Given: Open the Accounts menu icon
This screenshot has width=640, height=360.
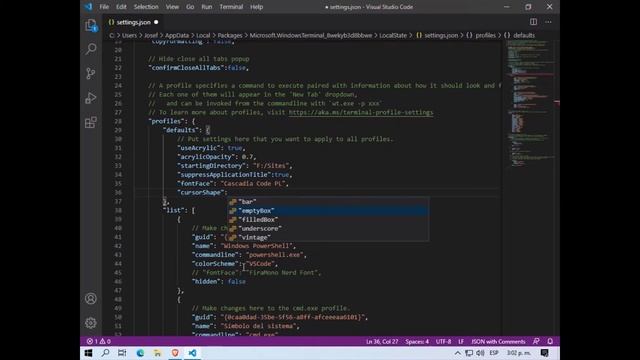Looking at the screenshot, I should click(x=91, y=298).
